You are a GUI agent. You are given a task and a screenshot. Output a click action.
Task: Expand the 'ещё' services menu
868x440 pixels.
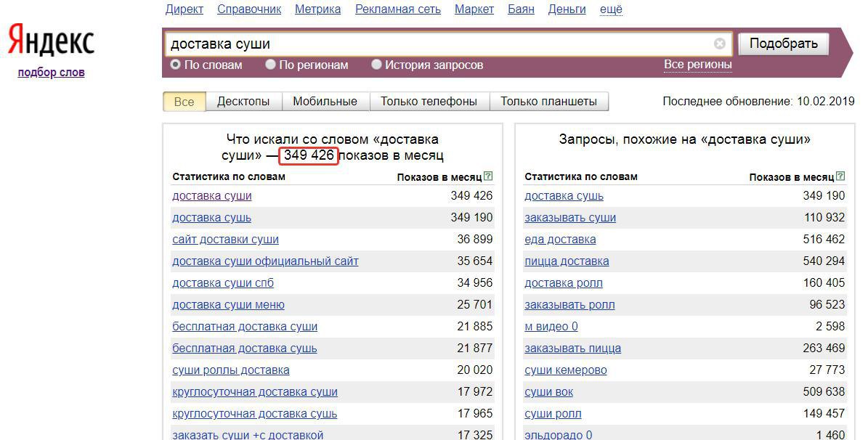pos(611,9)
